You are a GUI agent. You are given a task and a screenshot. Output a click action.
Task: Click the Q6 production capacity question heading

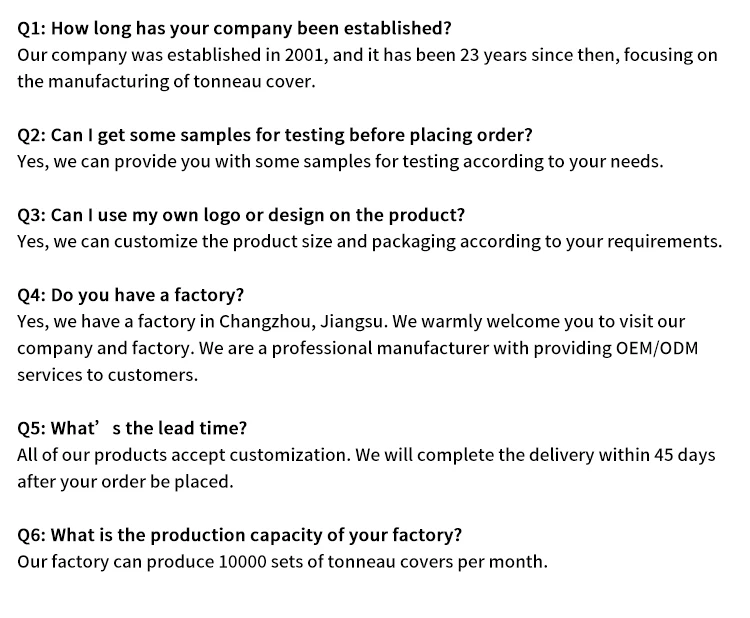pyautogui.click(x=239, y=535)
